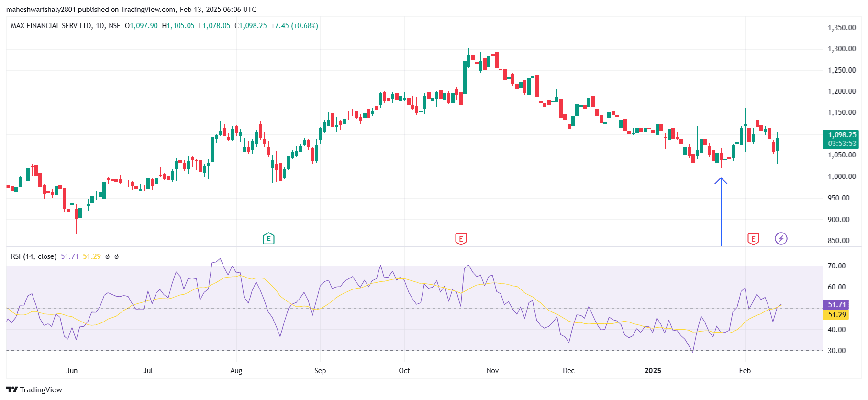Click the 1,300.00 price axis label

coord(842,49)
